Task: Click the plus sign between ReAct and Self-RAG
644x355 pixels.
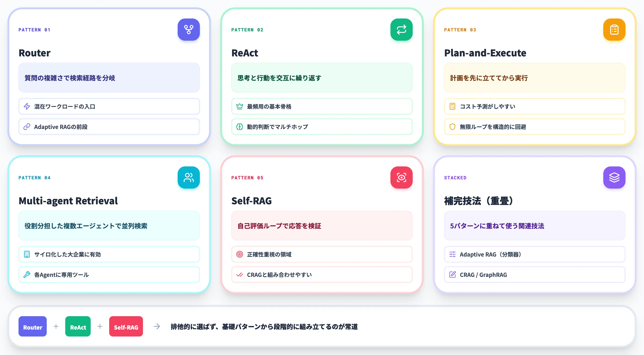Action: 100,326
